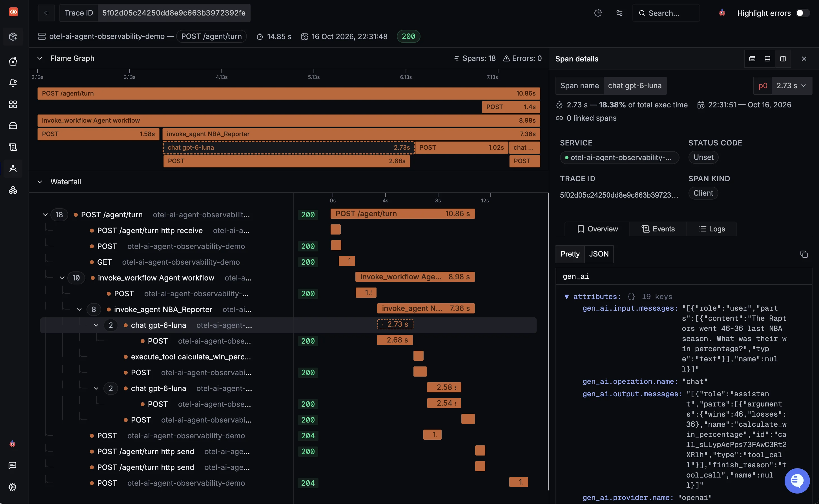Click the Unset status code chip
This screenshot has height=504, width=819.
pos(703,157)
